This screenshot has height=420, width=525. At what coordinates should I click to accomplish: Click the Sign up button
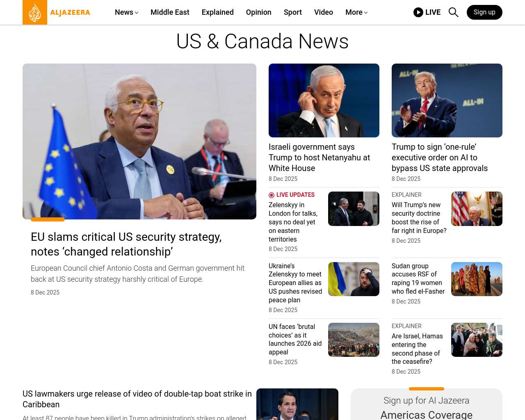pos(484,12)
